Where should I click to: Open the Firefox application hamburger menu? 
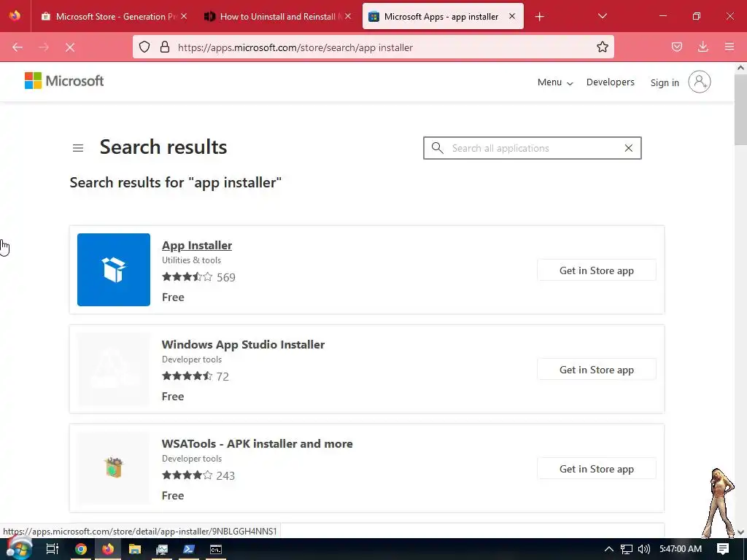coord(729,47)
